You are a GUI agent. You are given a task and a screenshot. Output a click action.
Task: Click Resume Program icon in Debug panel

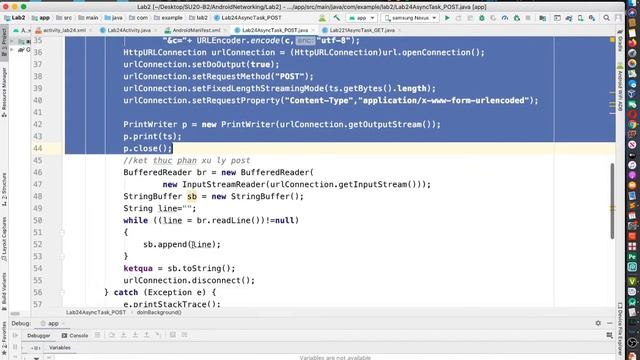15,336
